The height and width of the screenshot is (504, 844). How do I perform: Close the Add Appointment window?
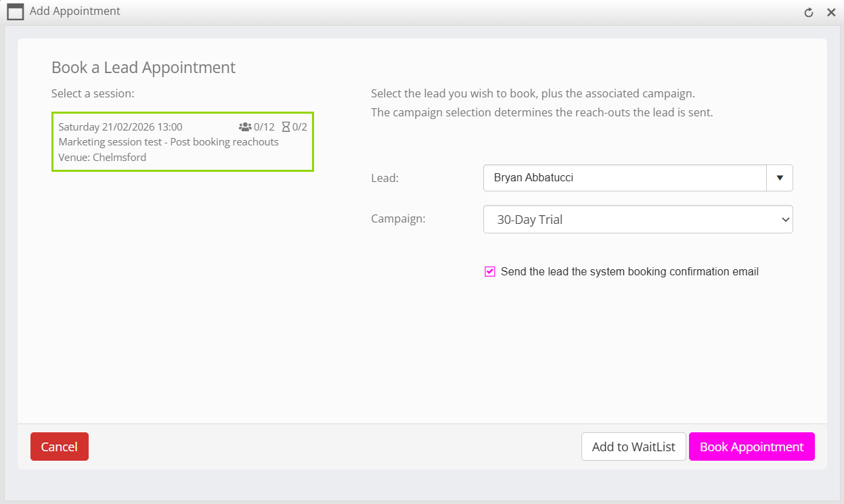pyautogui.click(x=831, y=13)
